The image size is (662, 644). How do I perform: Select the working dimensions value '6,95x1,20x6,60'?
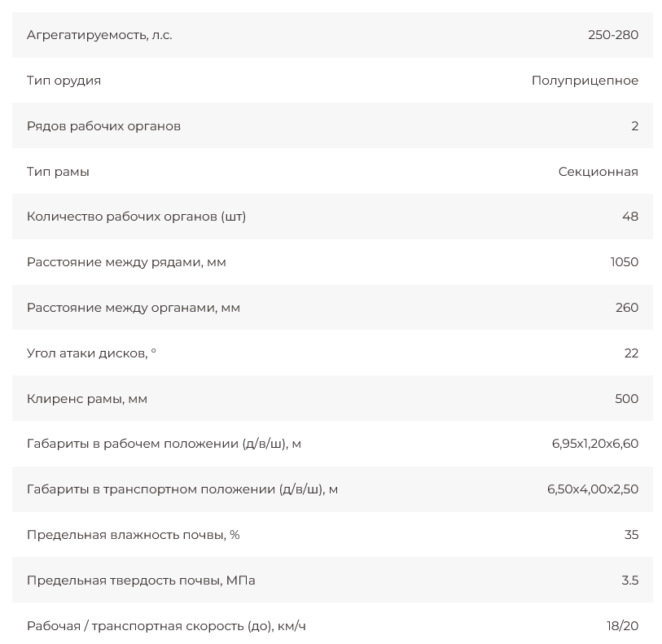coord(594,444)
